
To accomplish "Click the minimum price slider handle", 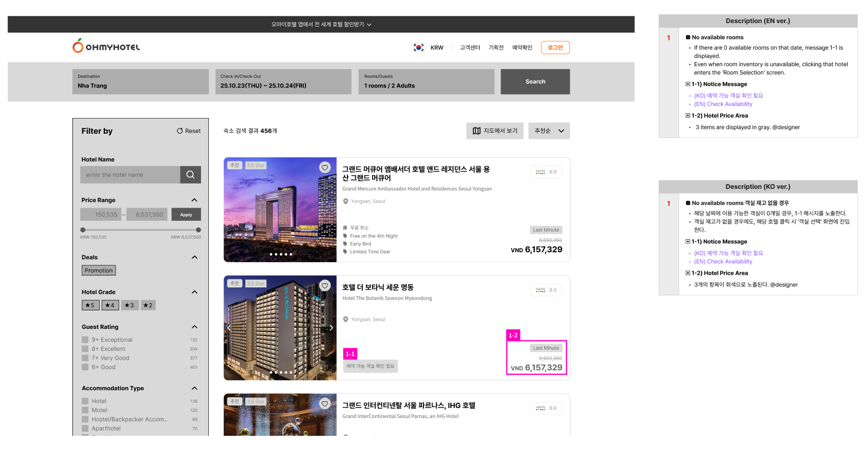I will pos(83,230).
